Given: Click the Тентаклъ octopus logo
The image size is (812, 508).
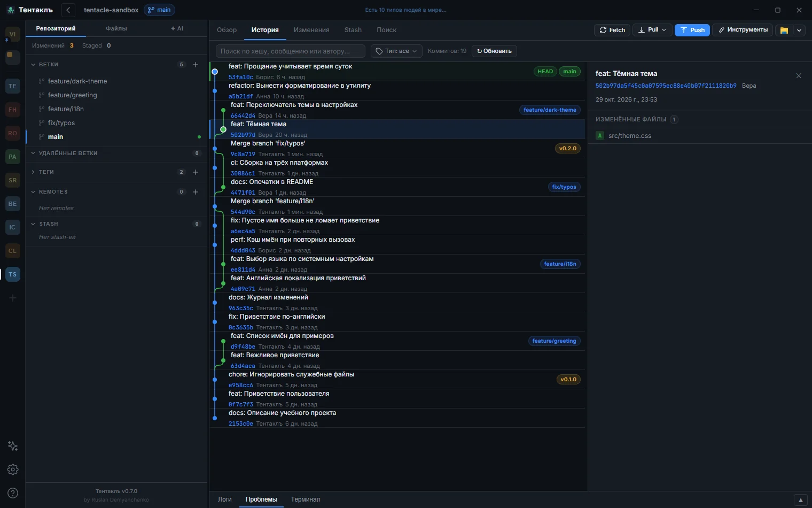Looking at the screenshot, I should click(11, 10).
